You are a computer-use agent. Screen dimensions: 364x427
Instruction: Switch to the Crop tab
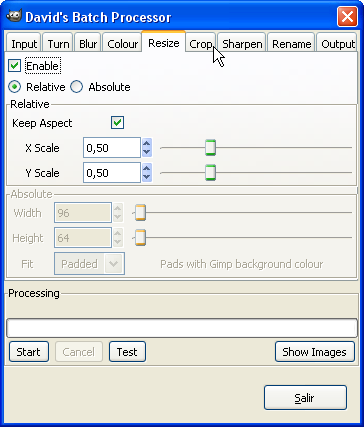pyautogui.click(x=201, y=44)
